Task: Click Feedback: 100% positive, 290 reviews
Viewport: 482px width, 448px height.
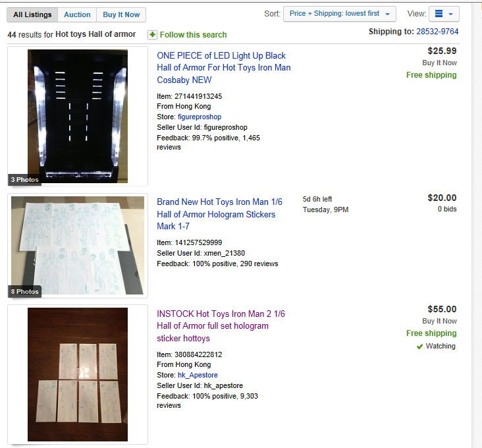Action: point(217,264)
